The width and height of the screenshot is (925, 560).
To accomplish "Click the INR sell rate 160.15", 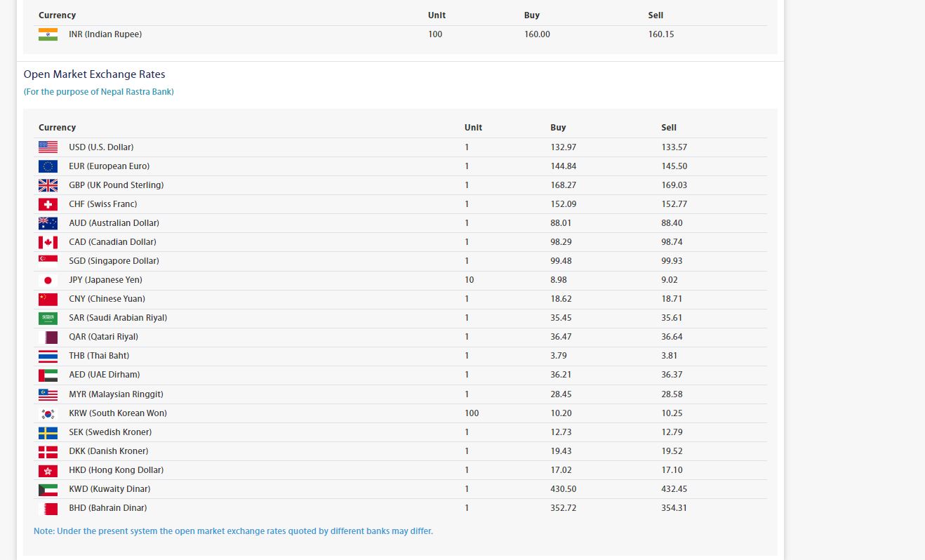I will pos(661,34).
